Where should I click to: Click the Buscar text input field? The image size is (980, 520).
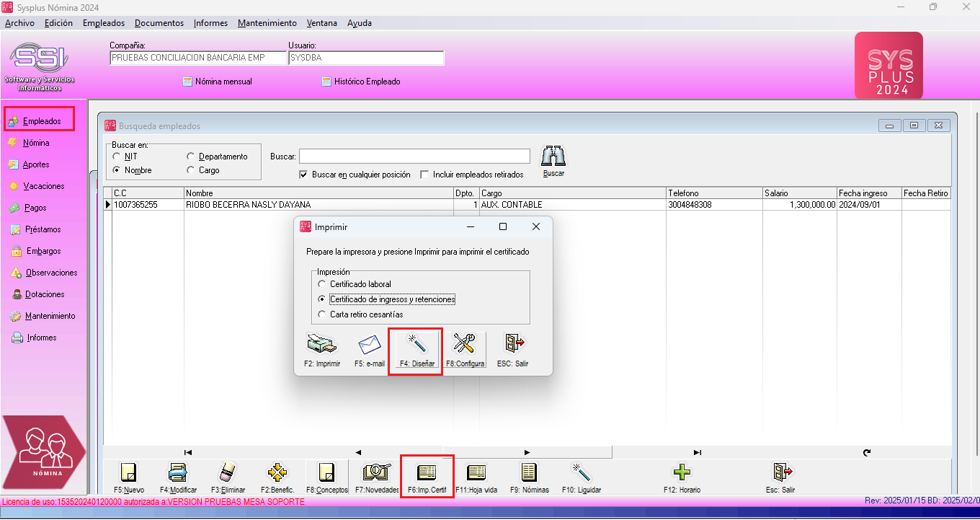point(414,156)
